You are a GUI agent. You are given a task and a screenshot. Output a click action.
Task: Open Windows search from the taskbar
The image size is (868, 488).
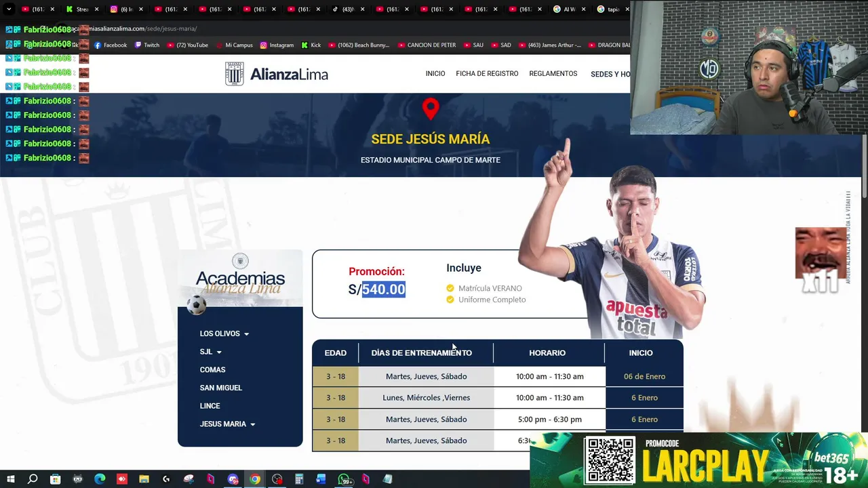(x=33, y=479)
